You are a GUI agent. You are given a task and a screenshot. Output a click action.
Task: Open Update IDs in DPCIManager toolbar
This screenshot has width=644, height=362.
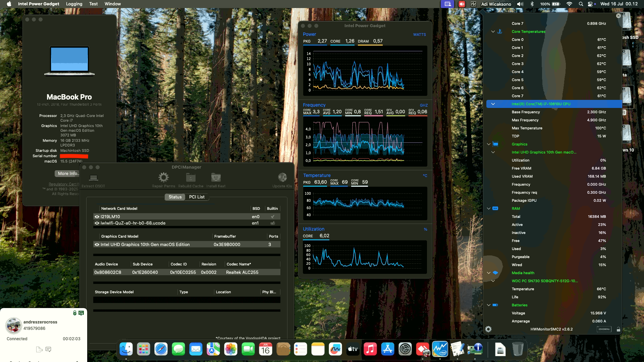point(282,178)
